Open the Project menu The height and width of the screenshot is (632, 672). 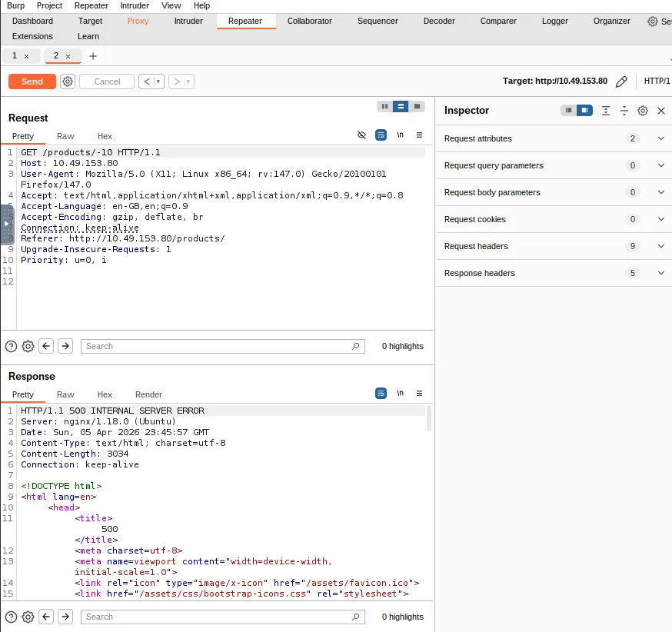coord(49,5)
